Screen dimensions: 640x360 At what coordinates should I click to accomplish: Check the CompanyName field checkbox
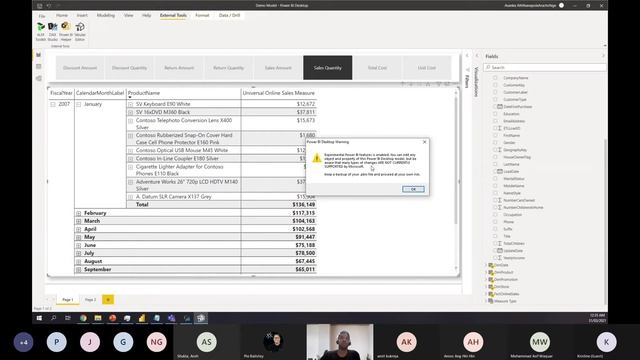[495, 78]
